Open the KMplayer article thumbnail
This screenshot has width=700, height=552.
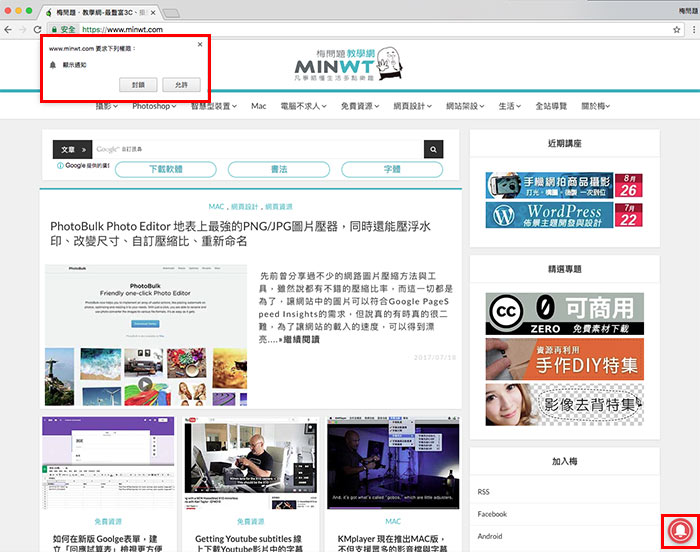tap(393, 463)
